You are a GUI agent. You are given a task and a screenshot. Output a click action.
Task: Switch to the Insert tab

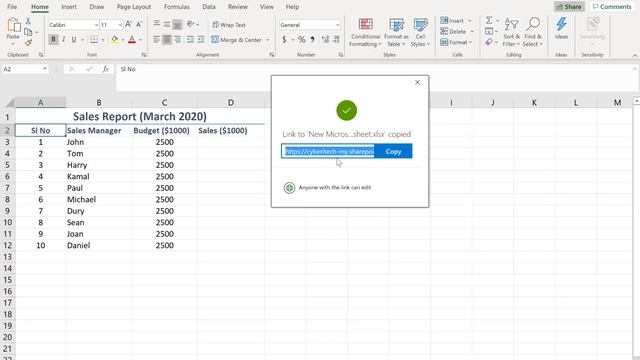pyautogui.click(x=69, y=7)
